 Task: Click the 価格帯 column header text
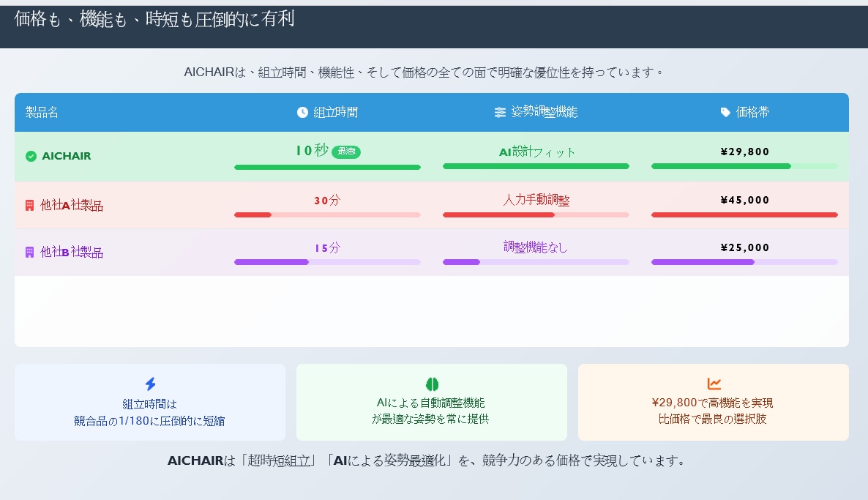click(x=752, y=113)
